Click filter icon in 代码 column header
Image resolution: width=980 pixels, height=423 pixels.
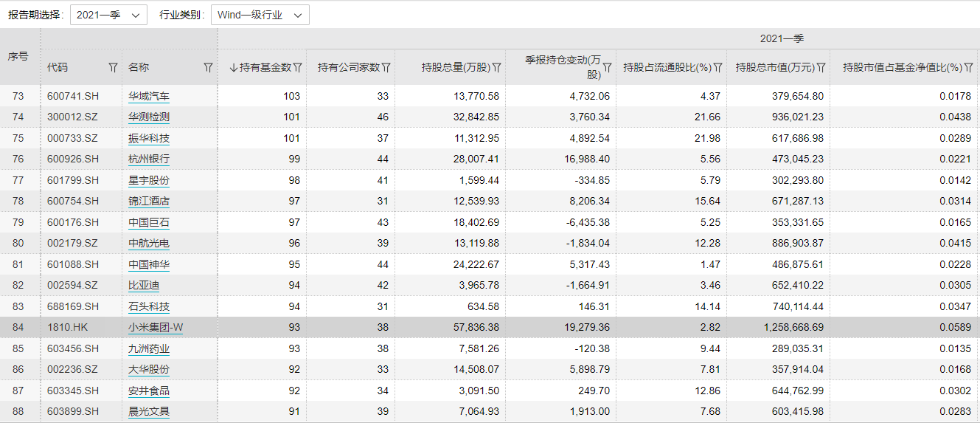click(113, 68)
